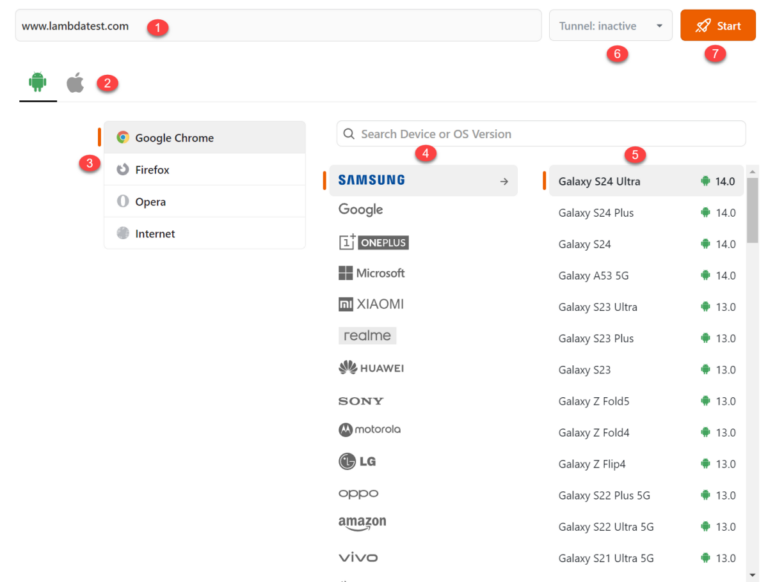
Task: Expand Samsung brand using arrow
Action: coord(504,181)
